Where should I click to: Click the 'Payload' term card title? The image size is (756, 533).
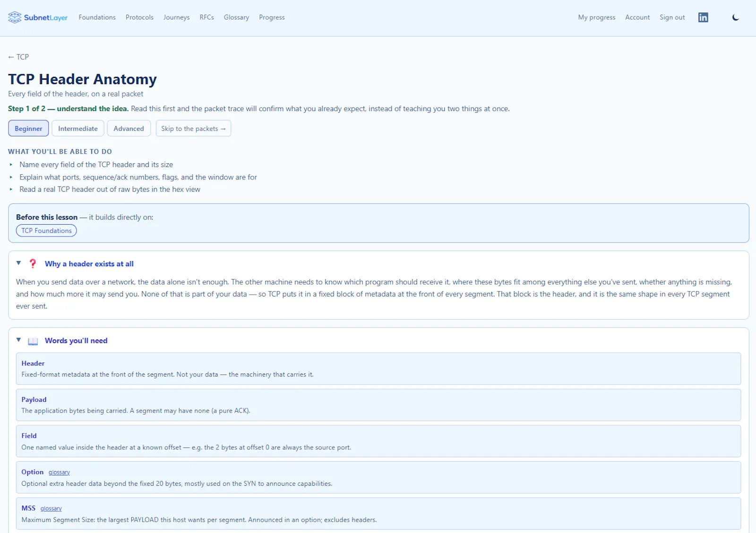click(34, 400)
